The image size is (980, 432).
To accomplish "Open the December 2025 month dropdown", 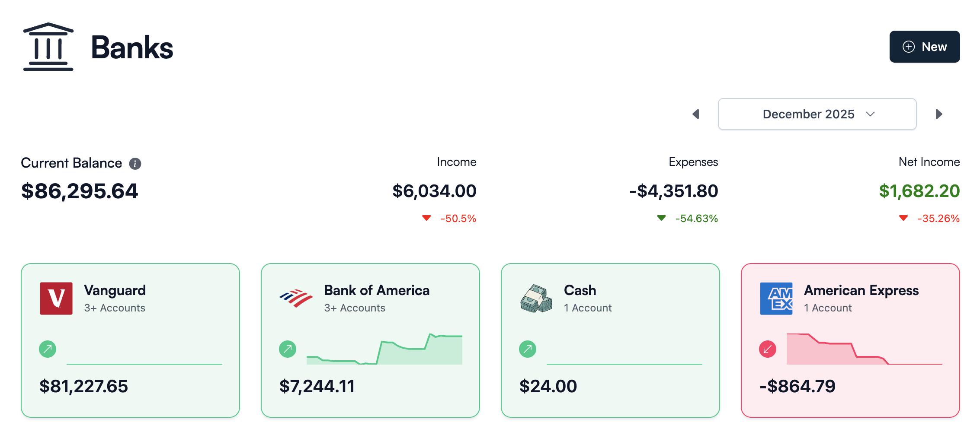I will click(x=817, y=114).
